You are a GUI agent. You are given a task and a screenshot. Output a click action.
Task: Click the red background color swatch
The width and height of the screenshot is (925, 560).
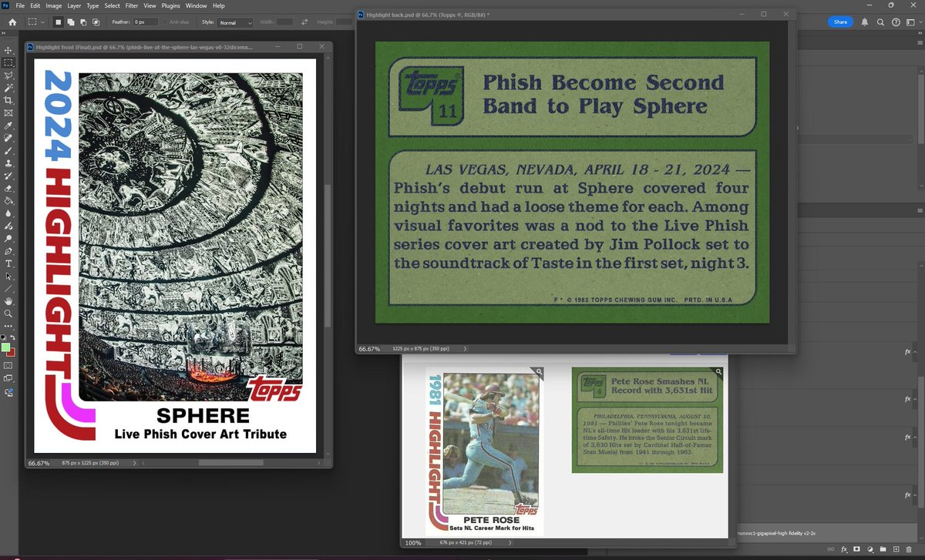pyautogui.click(x=12, y=352)
